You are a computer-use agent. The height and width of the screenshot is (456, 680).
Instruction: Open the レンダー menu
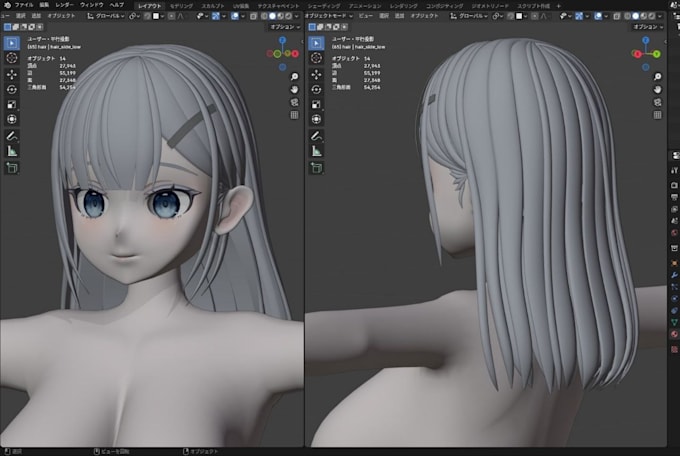65,5
